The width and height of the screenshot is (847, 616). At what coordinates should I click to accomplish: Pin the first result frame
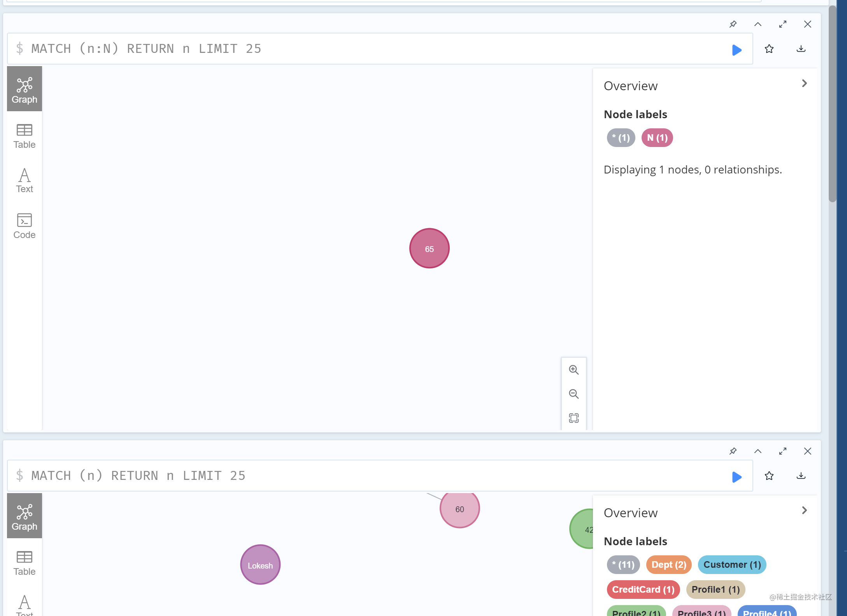click(x=733, y=24)
